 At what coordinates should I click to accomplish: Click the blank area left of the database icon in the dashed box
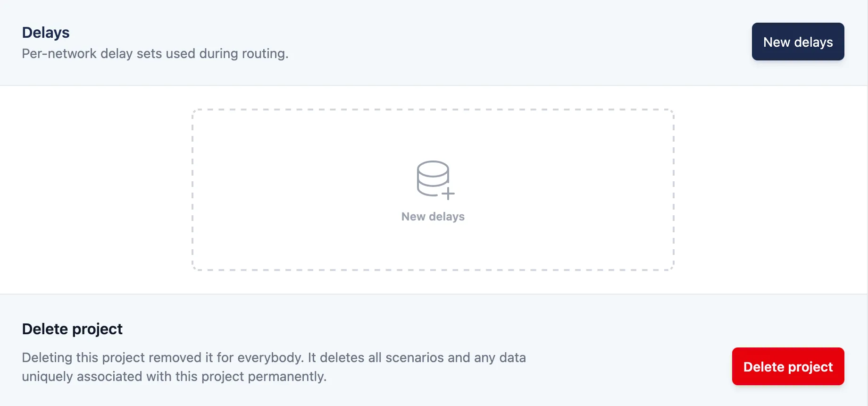(x=302, y=190)
